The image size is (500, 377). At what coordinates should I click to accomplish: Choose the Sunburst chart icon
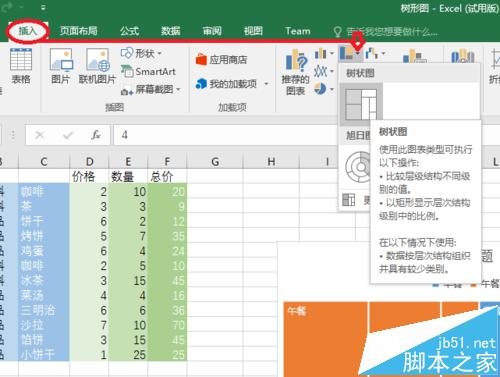point(358,167)
